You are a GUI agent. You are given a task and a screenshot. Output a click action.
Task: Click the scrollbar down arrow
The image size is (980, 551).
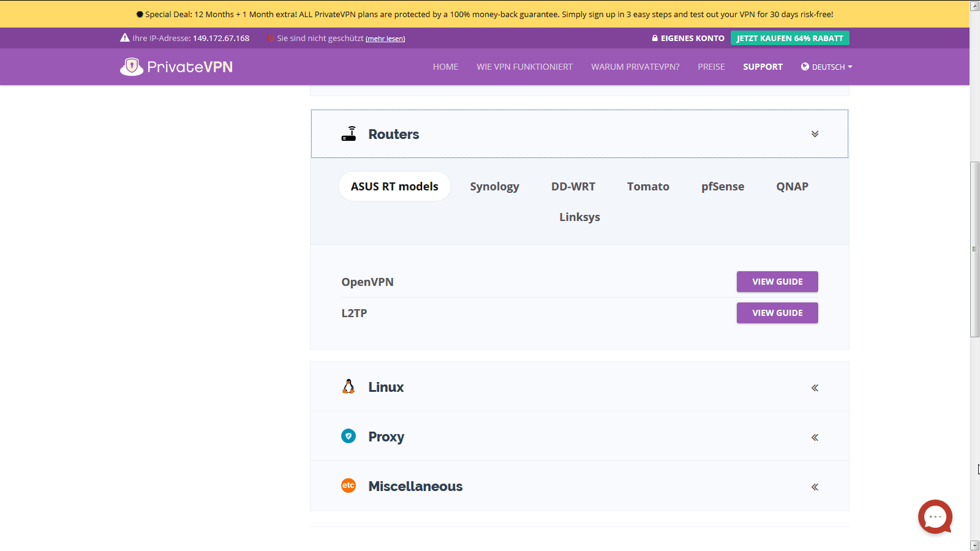(974, 545)
